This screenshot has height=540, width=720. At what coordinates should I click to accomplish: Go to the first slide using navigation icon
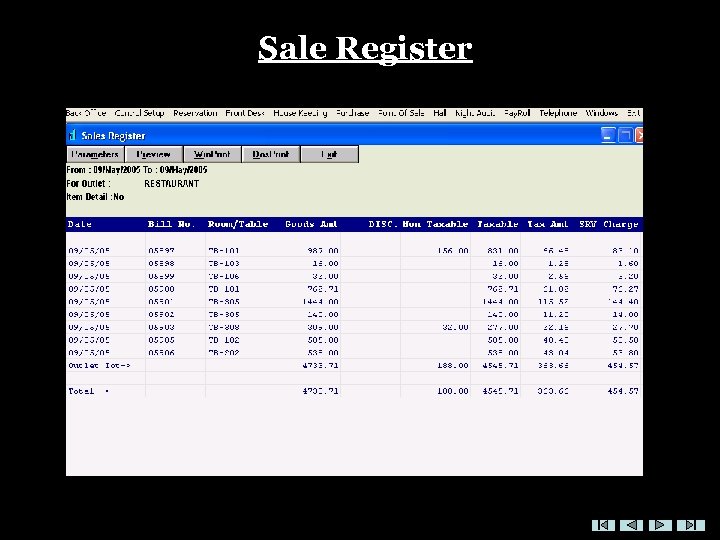tap(603, 525)
